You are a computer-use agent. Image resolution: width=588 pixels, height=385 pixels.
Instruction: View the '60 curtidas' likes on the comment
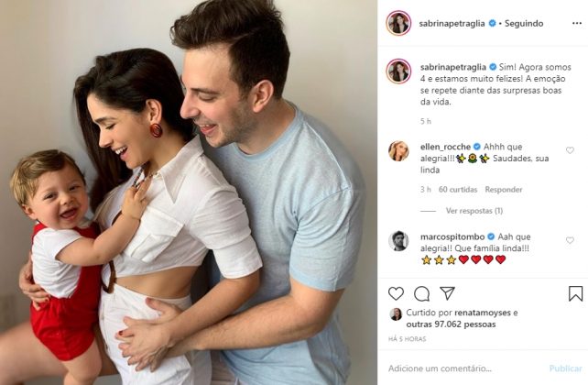[x=458, y=190]
